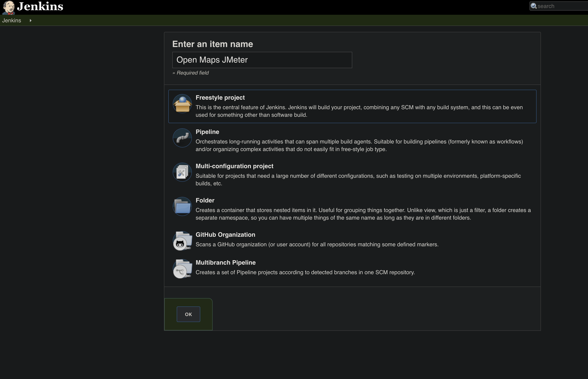Expand the Jenkins breadcrumb arrow

pyautogui.click(x=31, y=20)
